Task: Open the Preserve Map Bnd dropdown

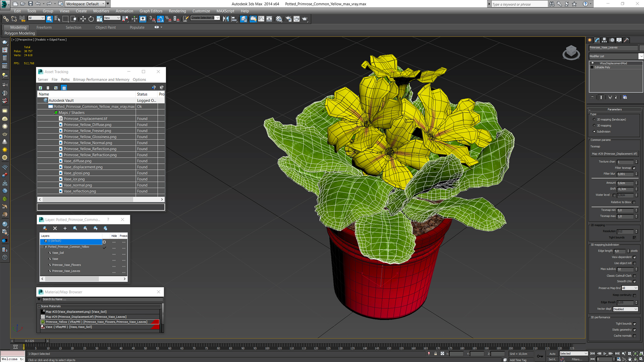Action: [x=629, y=288]
